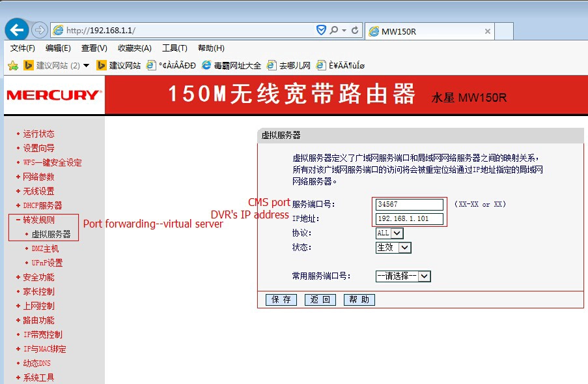
Task: Click the search magnifier icon in address bar
Action: (x=333, y=30)
